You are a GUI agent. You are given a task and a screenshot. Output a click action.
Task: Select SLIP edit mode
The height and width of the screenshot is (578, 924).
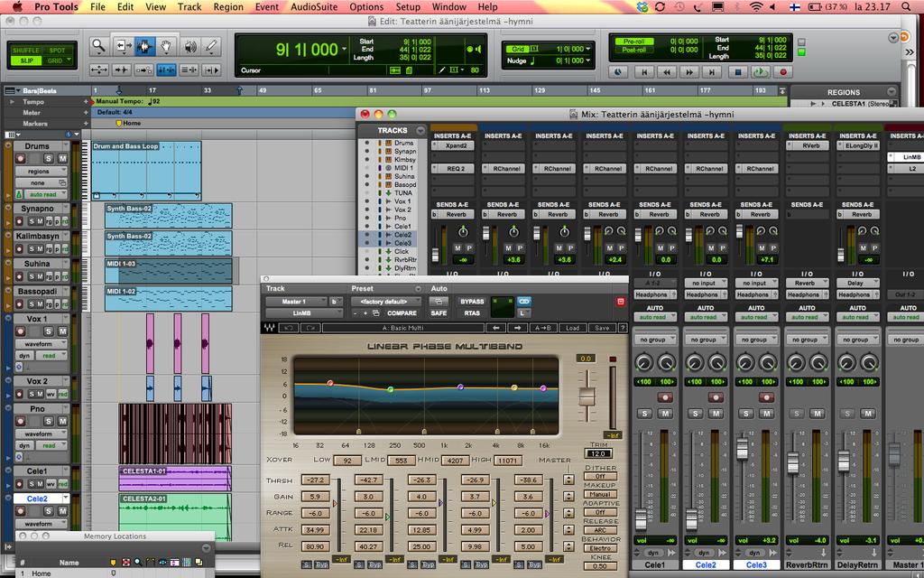(x=26, y=61)
